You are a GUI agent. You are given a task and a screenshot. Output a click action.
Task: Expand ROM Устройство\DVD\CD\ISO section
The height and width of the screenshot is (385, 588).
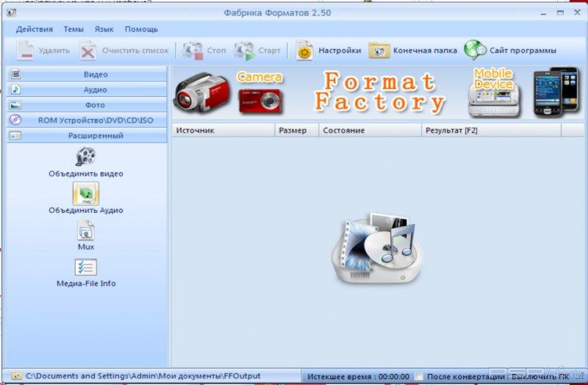[x=87, y=120]
